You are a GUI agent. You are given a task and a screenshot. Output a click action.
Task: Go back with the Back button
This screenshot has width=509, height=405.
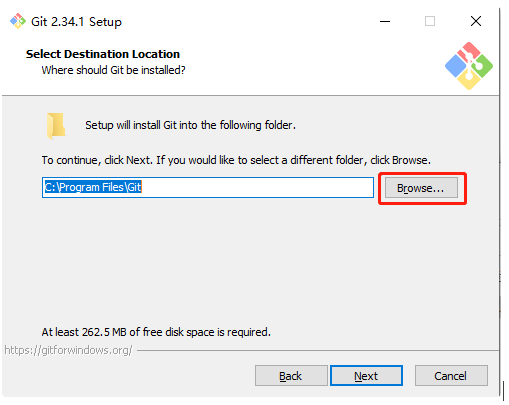pos(291,376)
